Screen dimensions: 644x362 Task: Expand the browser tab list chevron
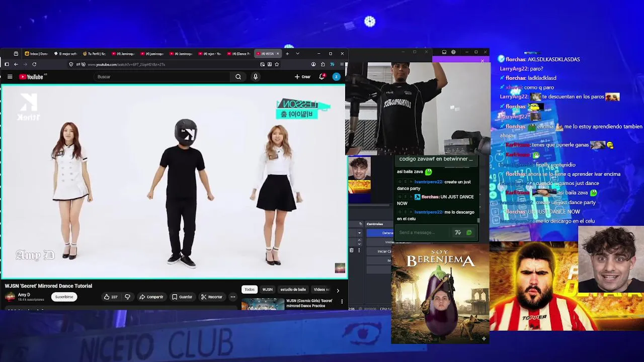(297, 53)
